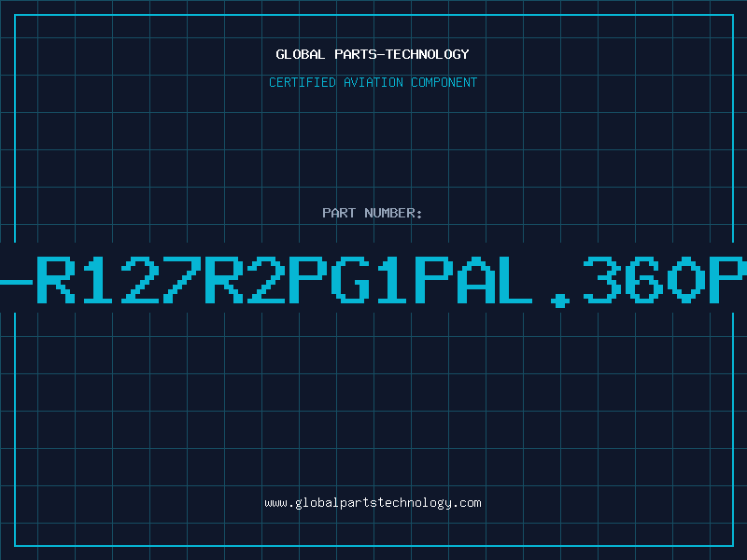Click the part number starting -R127R2PG1PAL
This screenshot has width=747, height=560.
coord(373,281)
